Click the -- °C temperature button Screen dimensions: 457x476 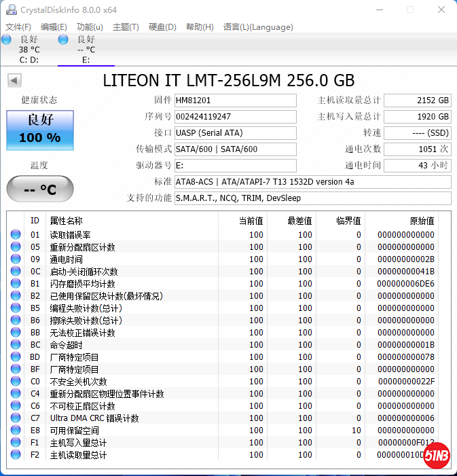click(x=40, y=189)
